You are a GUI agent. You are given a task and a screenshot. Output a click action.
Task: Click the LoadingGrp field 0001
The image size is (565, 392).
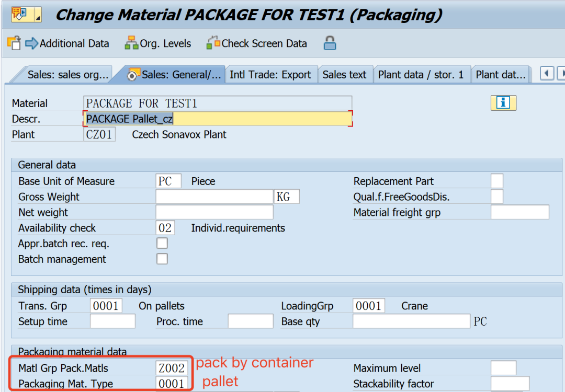369,306
